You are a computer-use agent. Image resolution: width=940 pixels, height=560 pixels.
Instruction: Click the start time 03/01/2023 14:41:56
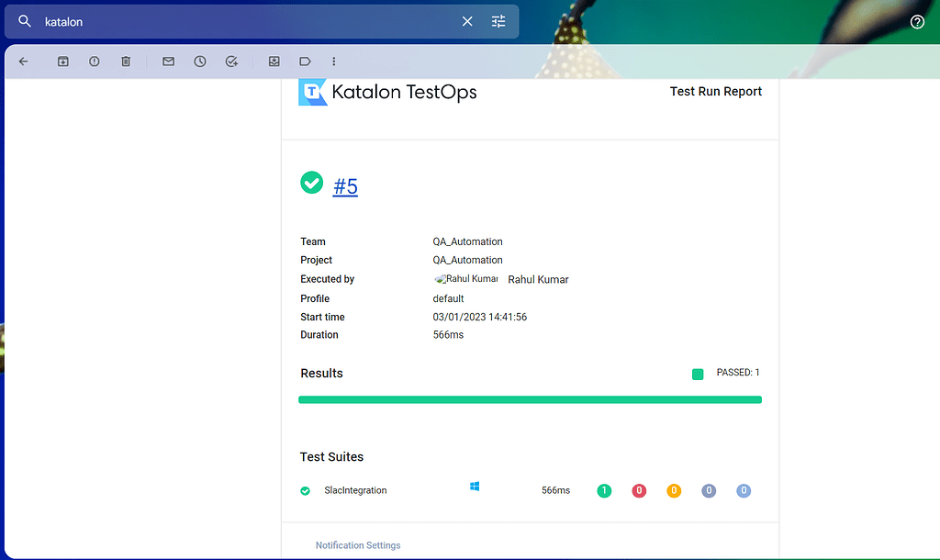[x=479, y=317]
